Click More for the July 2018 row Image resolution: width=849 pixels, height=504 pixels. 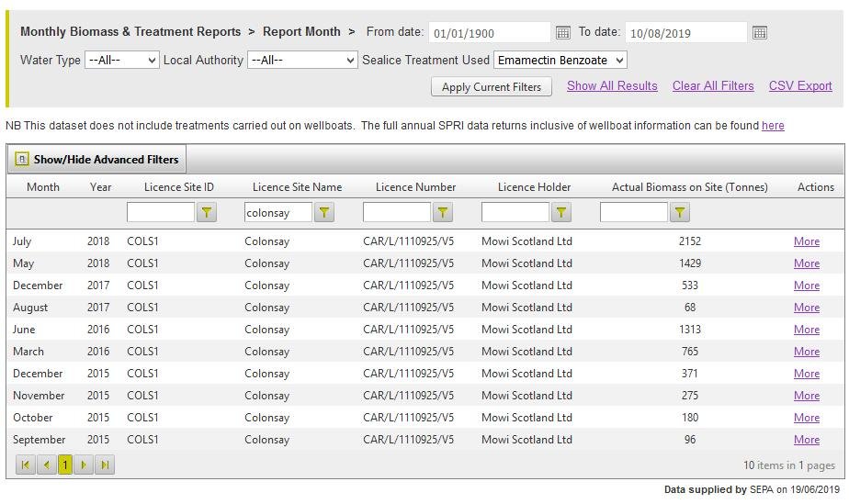[x=807, y=241]
